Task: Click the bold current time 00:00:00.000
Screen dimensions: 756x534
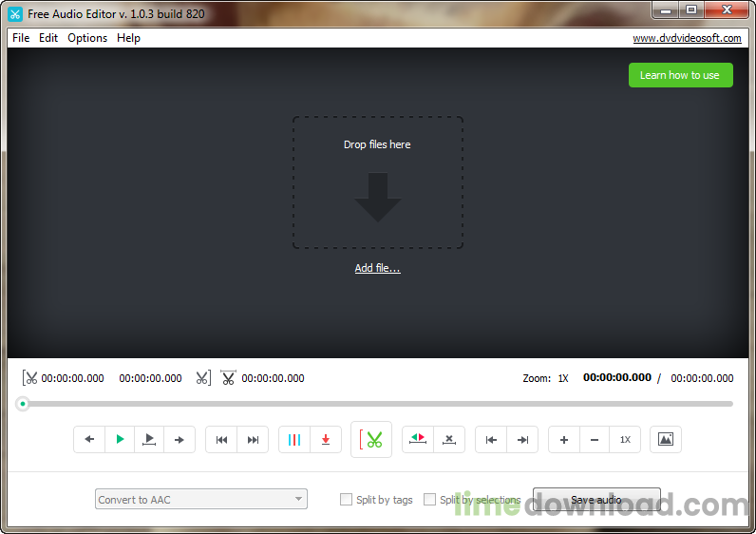Action: [617, 378]
